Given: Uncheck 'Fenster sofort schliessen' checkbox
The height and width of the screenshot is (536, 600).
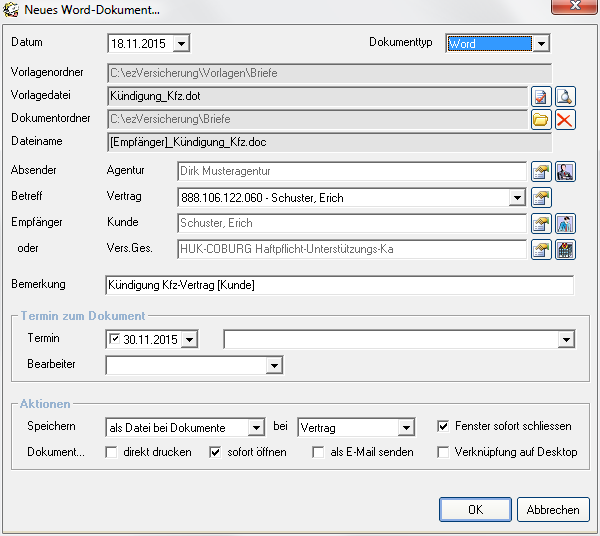Looking at the screenshot, I should pos(444,427).
